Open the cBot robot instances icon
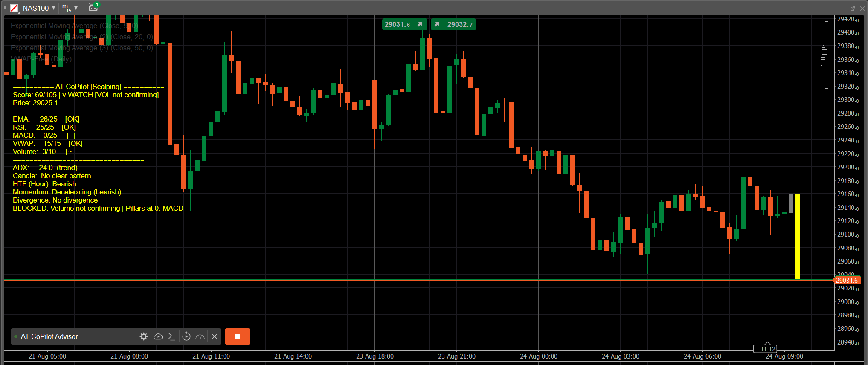This screenshot has height=365, width=868. click(93, 7)
